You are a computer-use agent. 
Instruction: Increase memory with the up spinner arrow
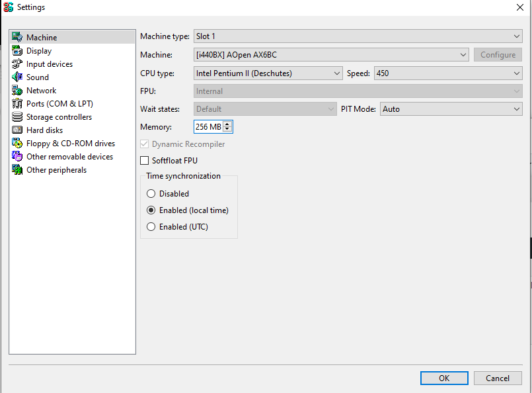227,124
